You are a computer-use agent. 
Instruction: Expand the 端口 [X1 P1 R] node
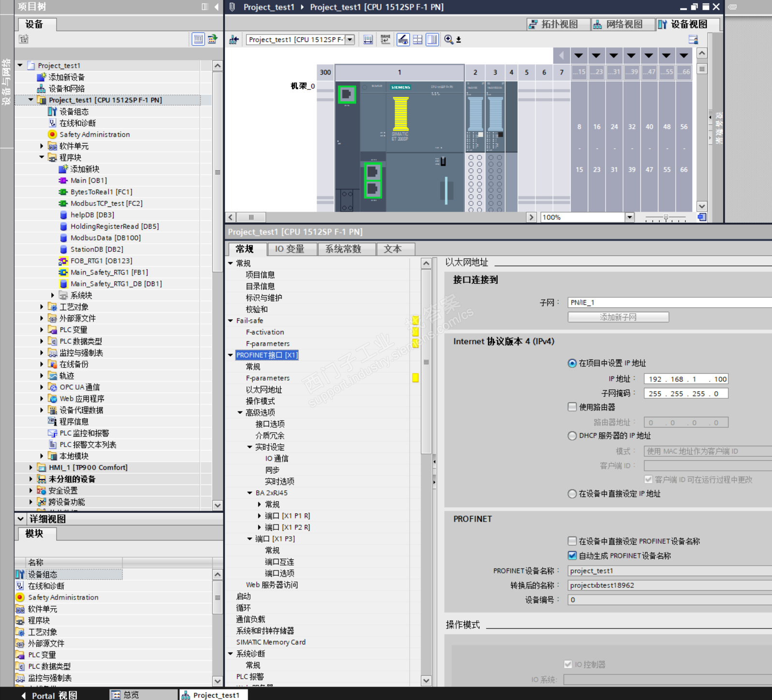260,516
